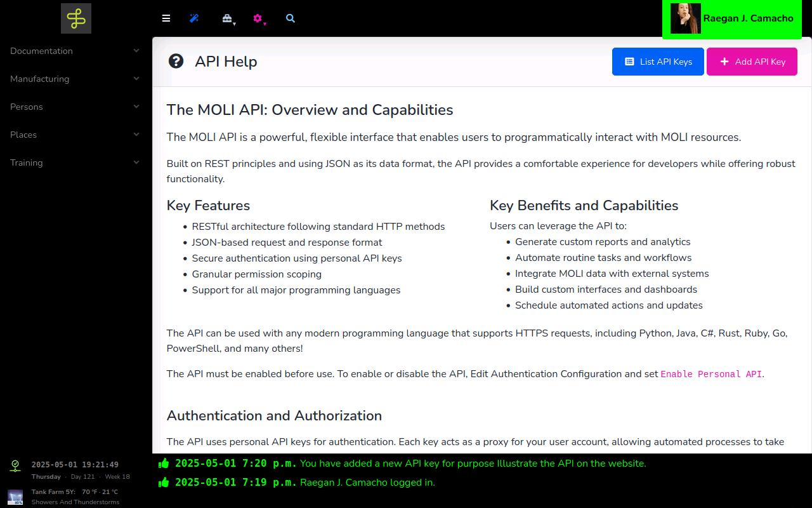Click the chevron next to Persons
This screenshot has height=508, width=812.
coord(136,107)
